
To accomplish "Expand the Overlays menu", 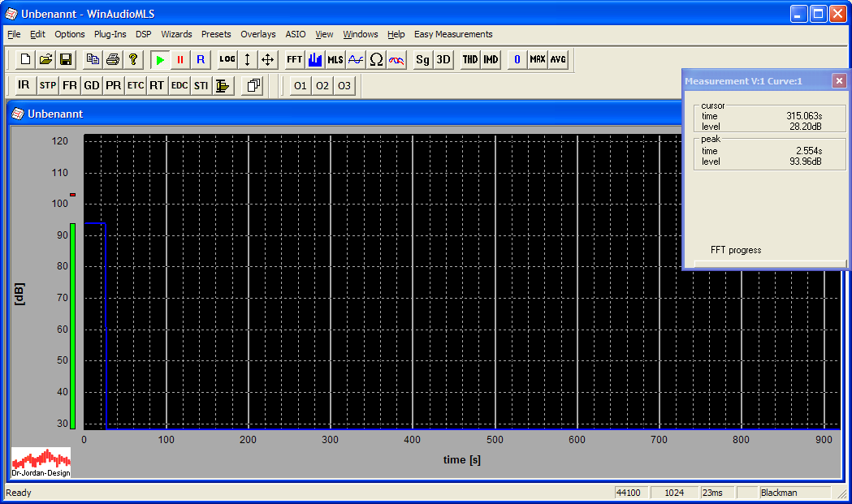I will tap(258, 34).
